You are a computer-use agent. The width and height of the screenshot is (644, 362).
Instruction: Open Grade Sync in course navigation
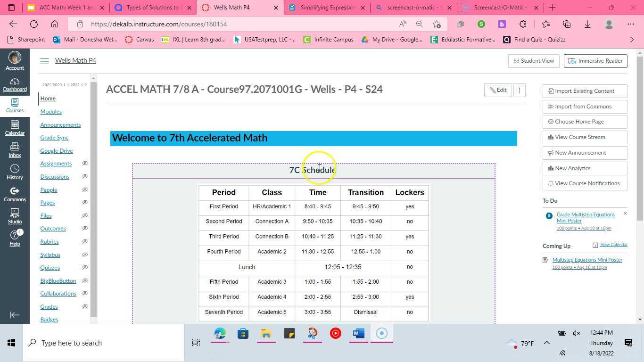click(x=54, y=138)
